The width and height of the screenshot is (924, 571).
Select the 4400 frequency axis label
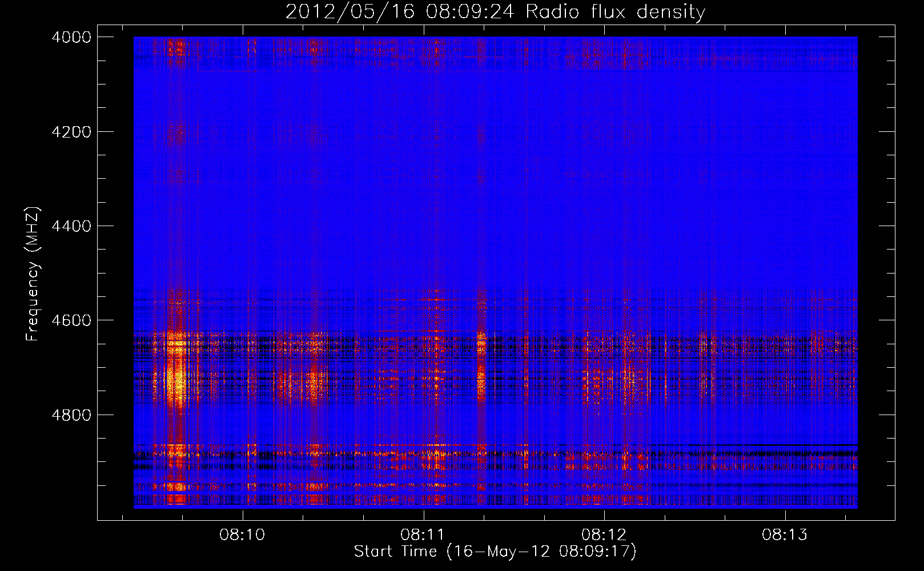tap(71, 226)
